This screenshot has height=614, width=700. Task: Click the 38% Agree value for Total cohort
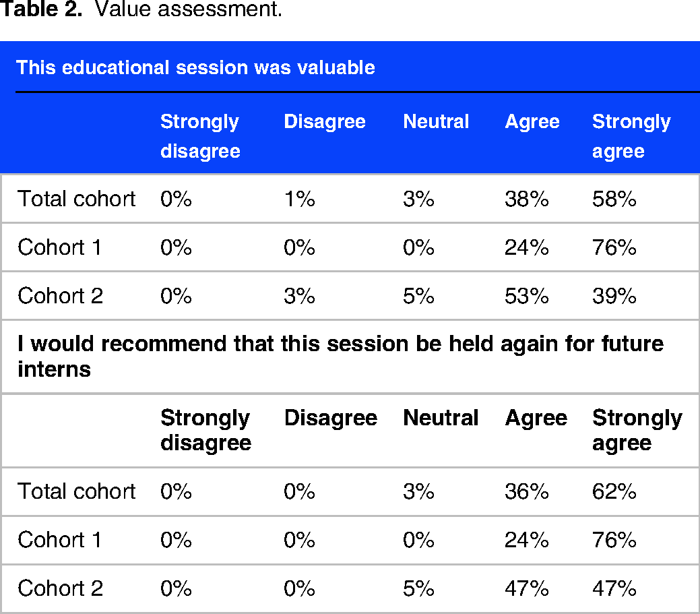(x=527, y=199)
